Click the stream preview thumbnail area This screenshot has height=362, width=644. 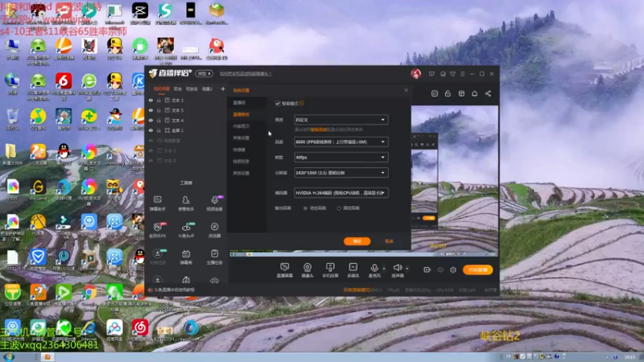455,180
